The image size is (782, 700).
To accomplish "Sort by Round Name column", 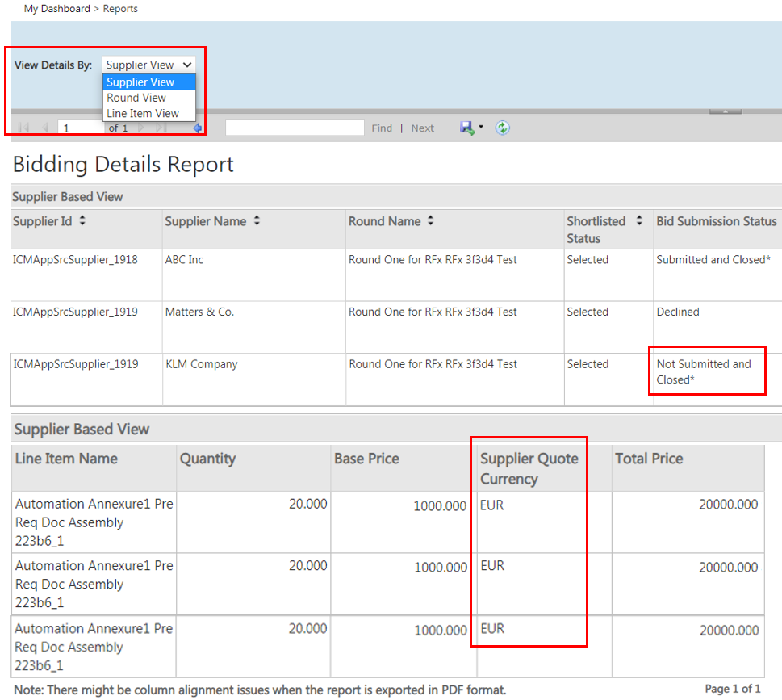I will [431, 221].
